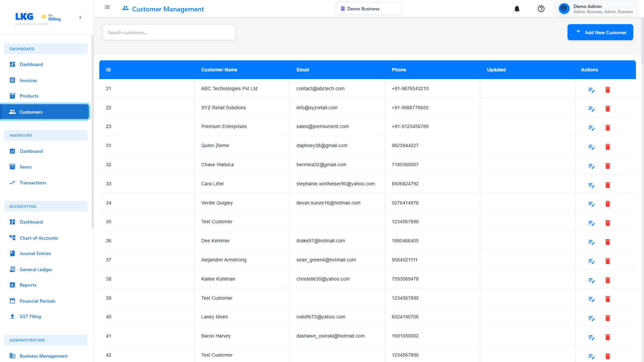The image size is (644, 362).
Task: Open the Invoices section in the sidebar
Action: [x=28, y=80]
